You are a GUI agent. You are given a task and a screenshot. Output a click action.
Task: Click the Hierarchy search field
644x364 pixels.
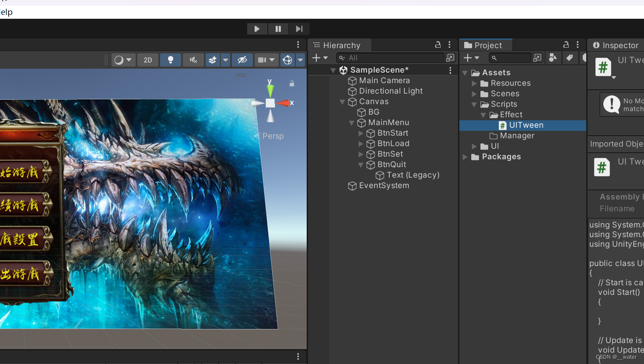[x=389, y=58]
